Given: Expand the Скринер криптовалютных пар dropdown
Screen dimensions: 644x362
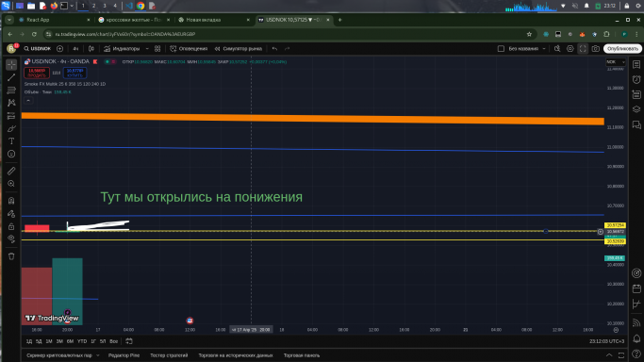Looking at the screenshot, I should pyautogui.click(x=98, y=355).
